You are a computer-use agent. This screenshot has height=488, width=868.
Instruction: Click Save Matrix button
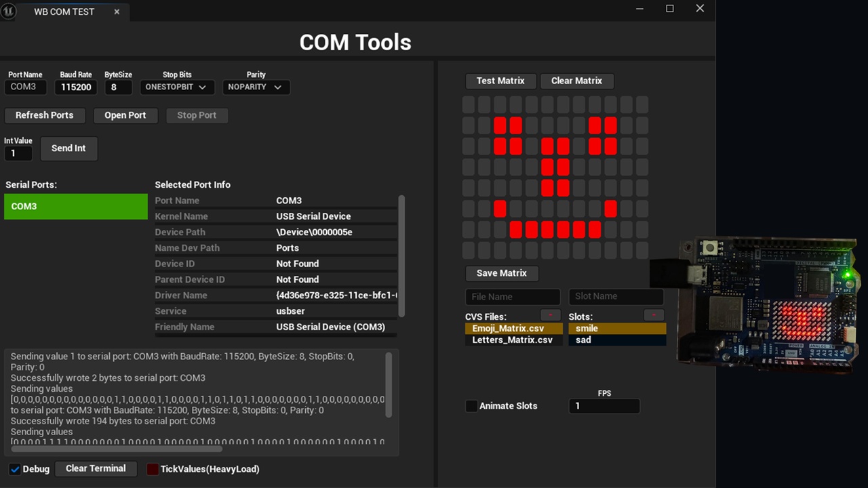[502, 273]
